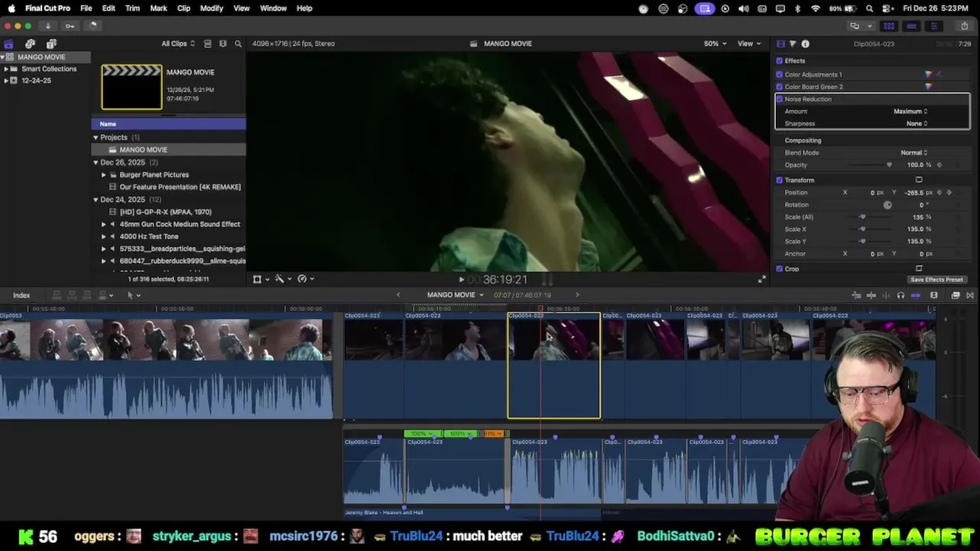Screen dimensions: 980x551
Task: Open the Edit menu
Action: [x=109, y=8]
